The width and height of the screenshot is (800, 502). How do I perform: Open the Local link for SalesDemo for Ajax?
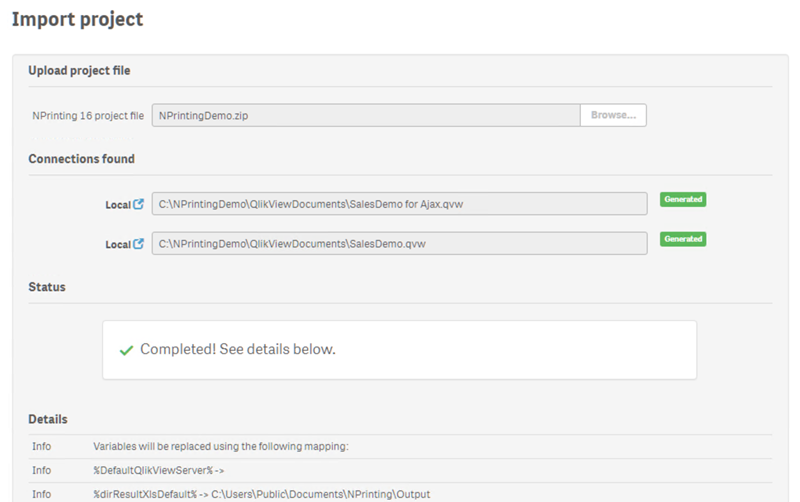pos(118,205)
